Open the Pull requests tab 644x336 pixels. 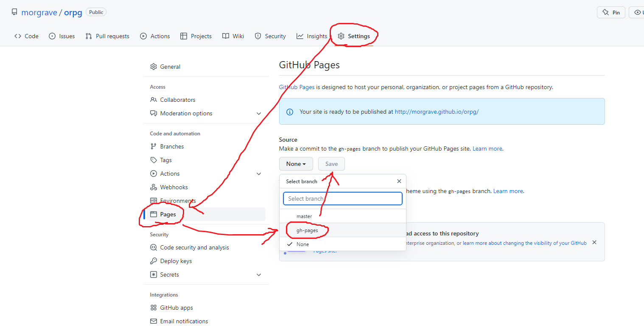coord(107,36)
